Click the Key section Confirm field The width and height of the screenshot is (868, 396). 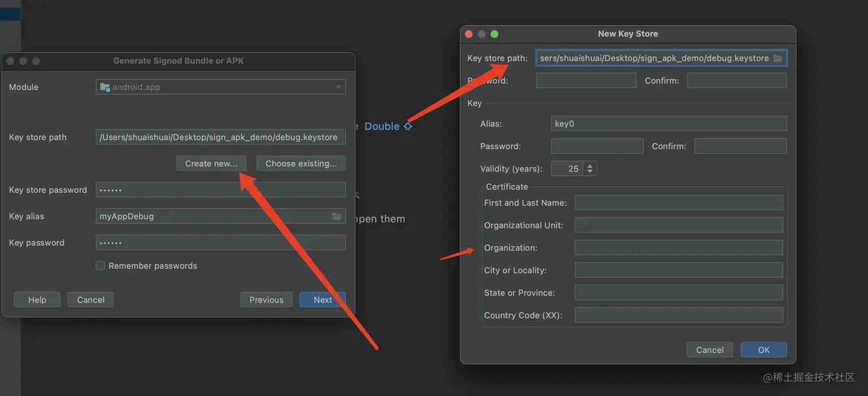click(741, 146)
